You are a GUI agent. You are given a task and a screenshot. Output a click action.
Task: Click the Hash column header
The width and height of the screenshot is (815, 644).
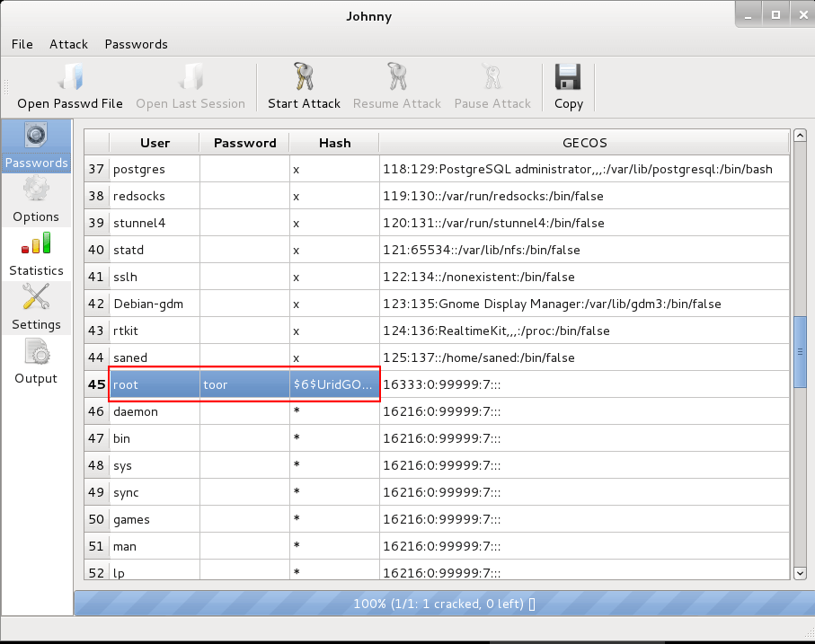point(334,143)
